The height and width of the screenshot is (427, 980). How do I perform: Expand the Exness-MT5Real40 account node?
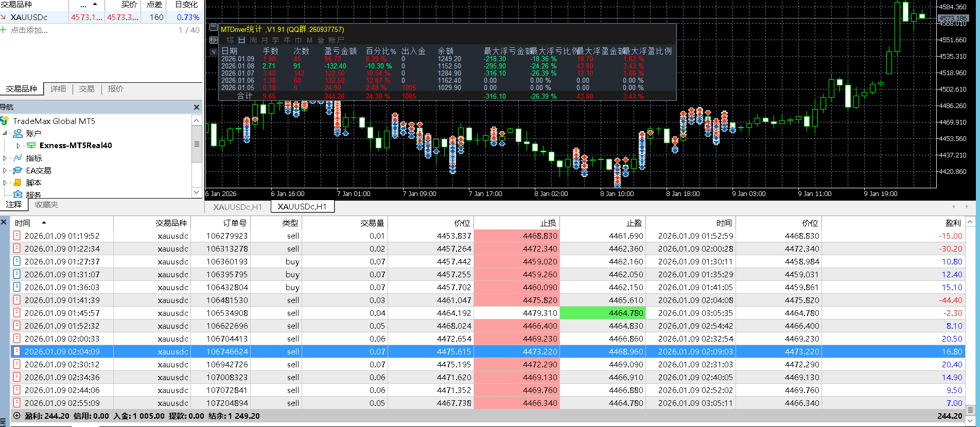19,146
